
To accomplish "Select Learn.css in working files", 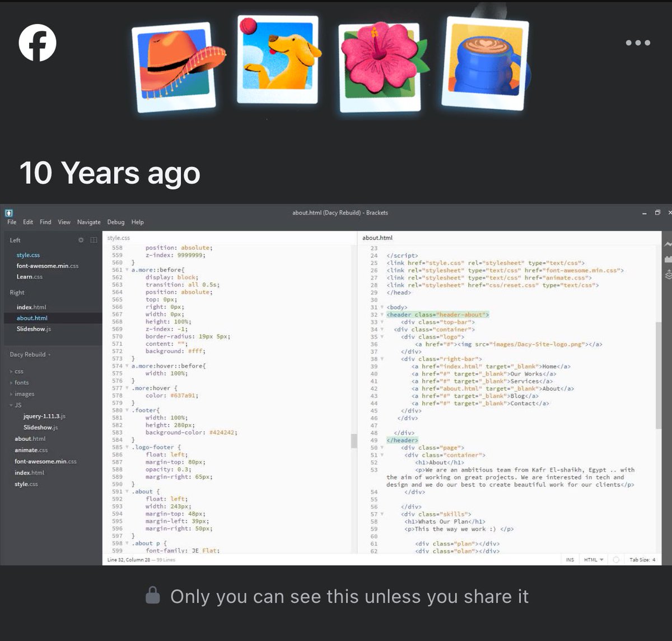I will 29,277.
